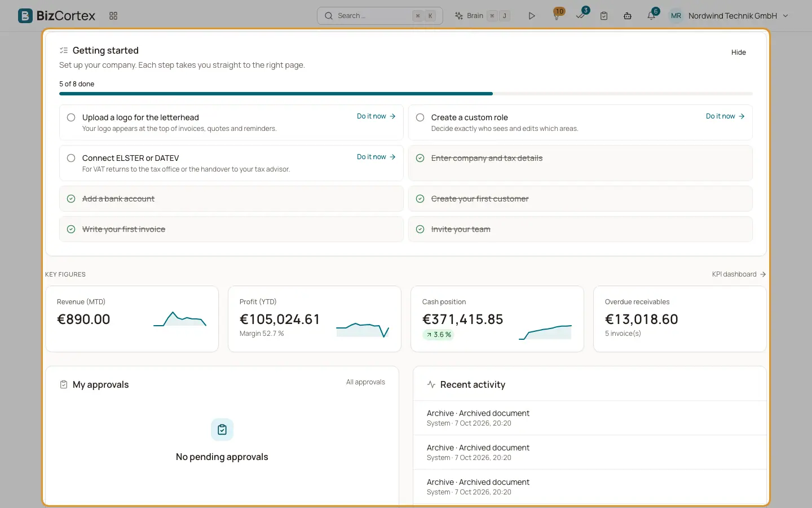Click the 5 invoice(s) text

623,334
